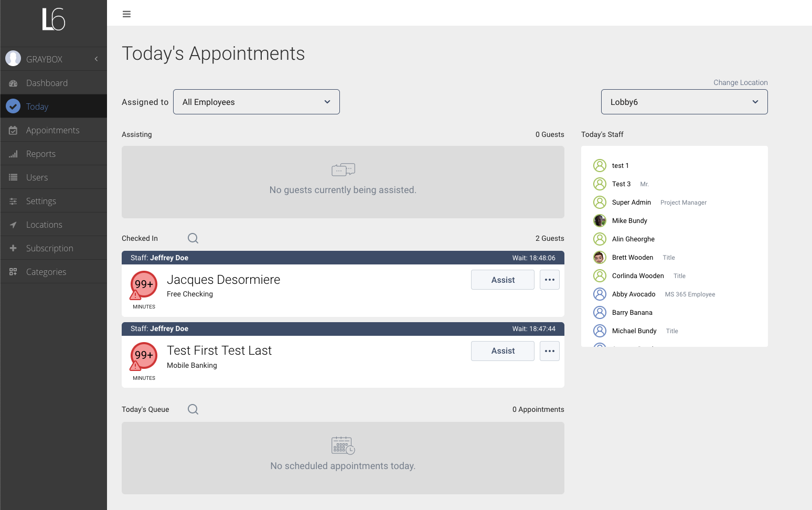The width and height of the screenshot is (812, 510).
Task: Click the Mobile Banking service text
Action: (x=192, y=365)
